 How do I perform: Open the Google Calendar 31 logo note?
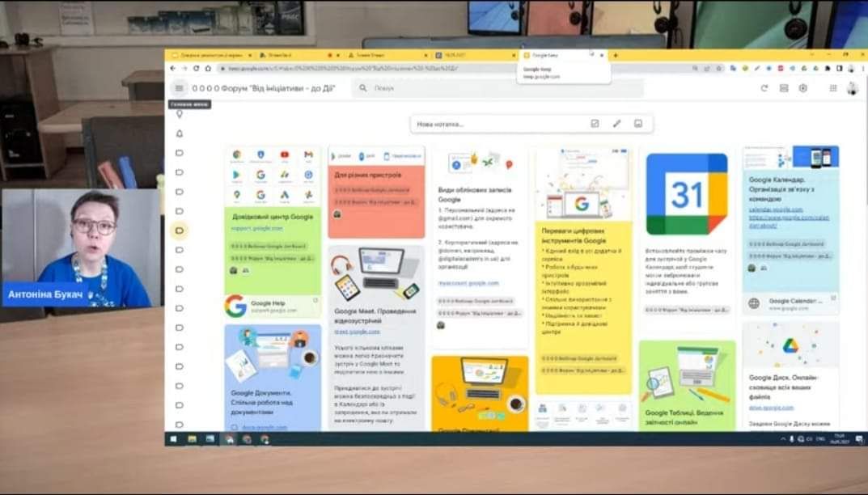pyautogui.click(x=687, y=194)
